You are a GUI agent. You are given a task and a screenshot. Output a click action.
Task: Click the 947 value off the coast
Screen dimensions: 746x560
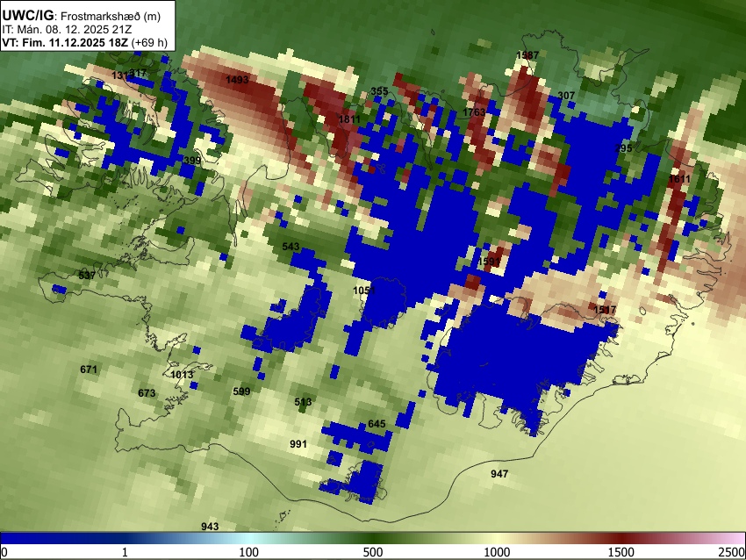pos(499,474)
